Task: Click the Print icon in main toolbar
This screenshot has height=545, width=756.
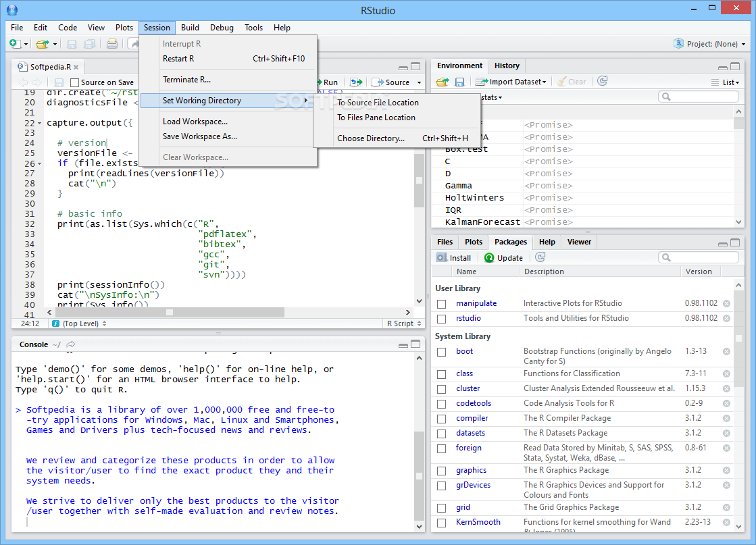Action: 112,44
